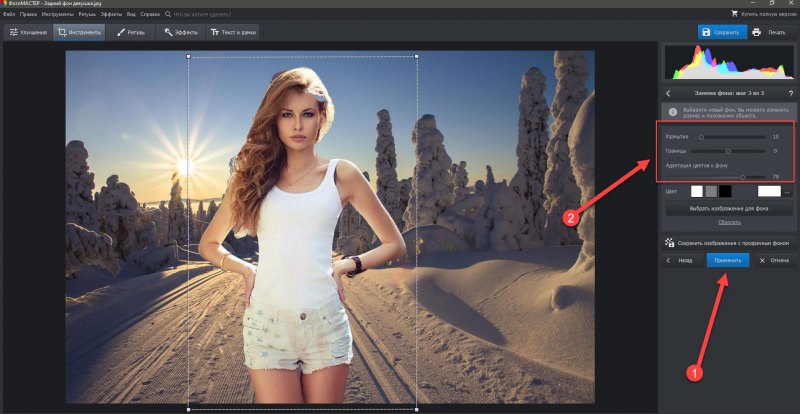This screenshot has width=800, height=414.
Task: Click the X icon of the Отмена button
Action: click(x=762, y=260)
